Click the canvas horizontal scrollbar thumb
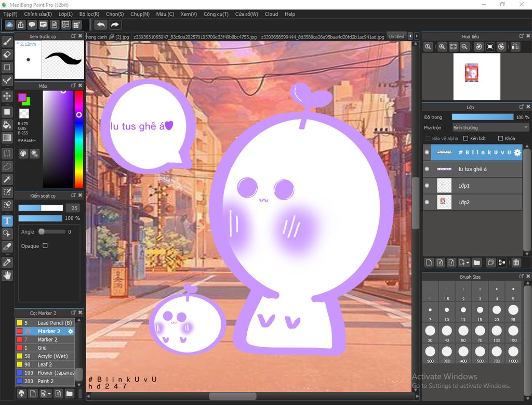This screenshot has height=405, width=532. coord(232,396)
